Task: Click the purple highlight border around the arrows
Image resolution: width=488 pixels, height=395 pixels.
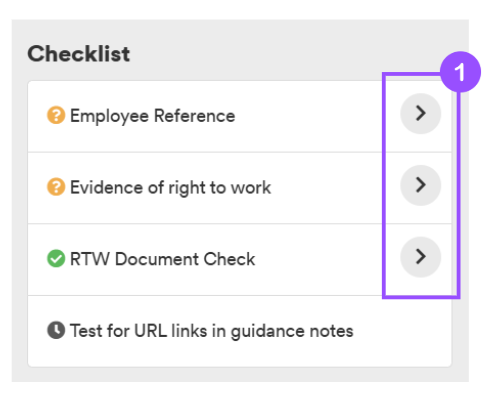Action: click(x=384, y=187)
